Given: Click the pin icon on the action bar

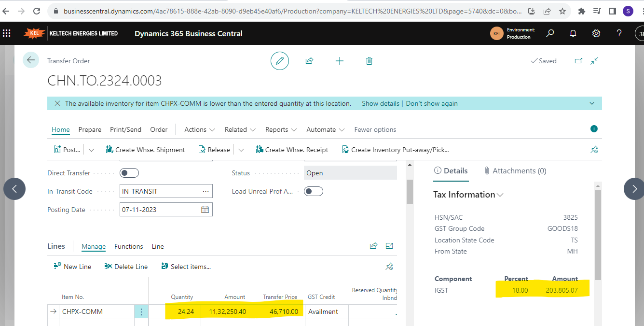Looking at the screenshot, I should pyautogui.click(x=594, y=150).
